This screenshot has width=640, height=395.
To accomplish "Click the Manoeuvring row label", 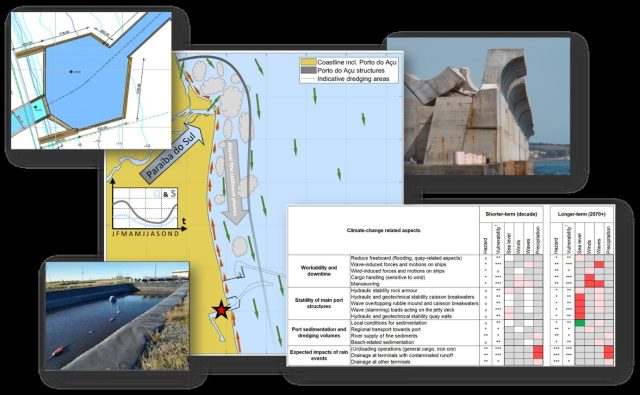I will pyautogui.click(x=365, y=284).
